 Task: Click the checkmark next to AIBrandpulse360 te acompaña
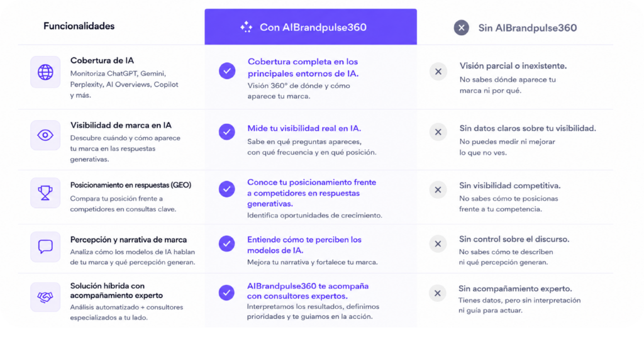point(226,292)
